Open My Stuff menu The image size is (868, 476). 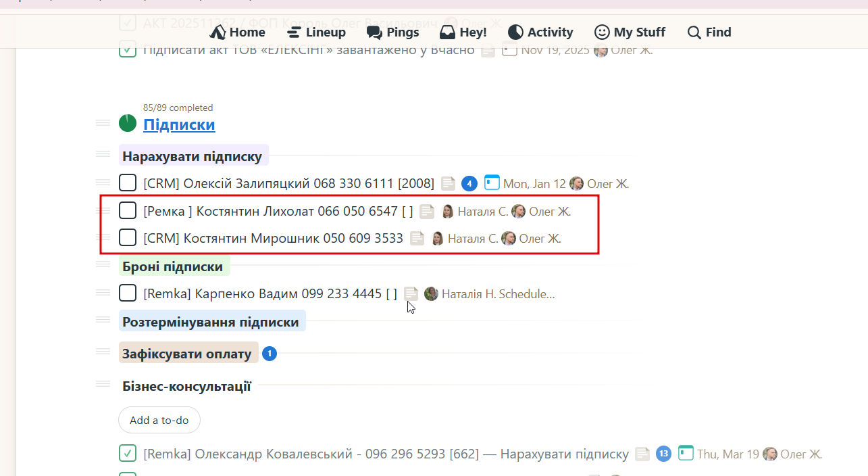pyautogui.click(x=630, y=32)
